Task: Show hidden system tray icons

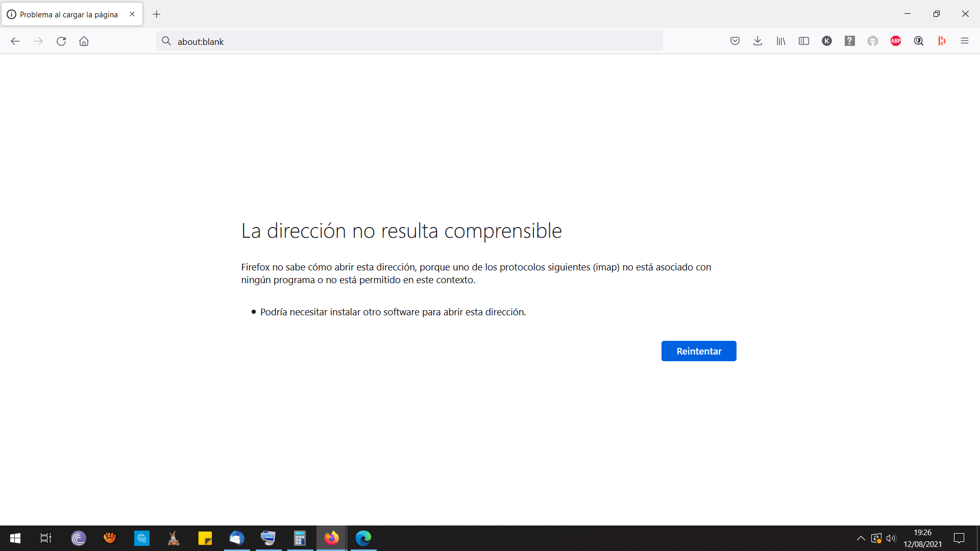Action: tap(861, 538)
